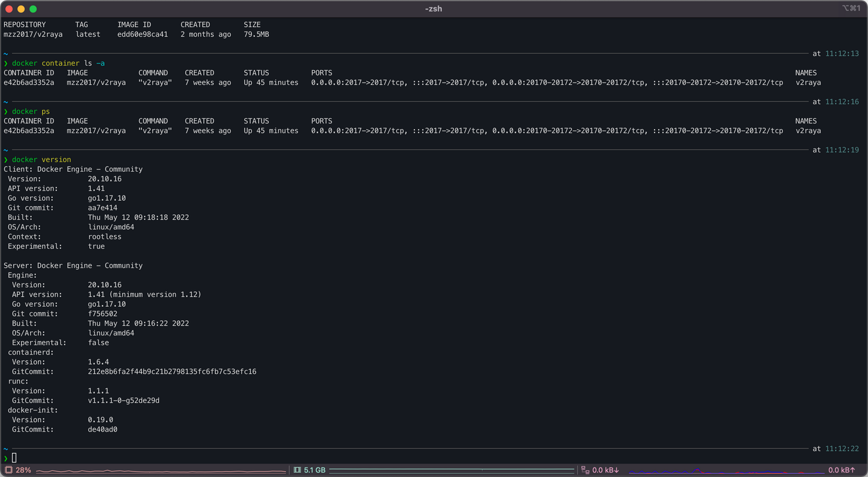
Task: Select the green prompt arrow on the empty input line
Action: 7,458
